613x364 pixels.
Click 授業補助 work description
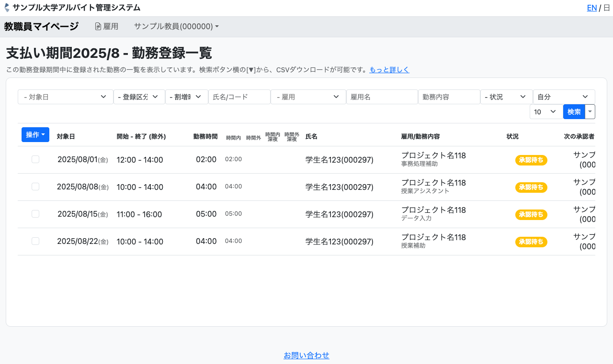413,245
